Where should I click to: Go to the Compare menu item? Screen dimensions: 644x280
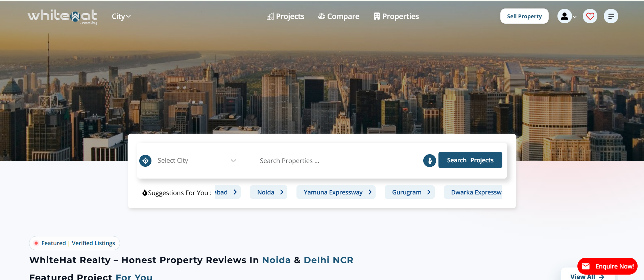tap(339, 17)
